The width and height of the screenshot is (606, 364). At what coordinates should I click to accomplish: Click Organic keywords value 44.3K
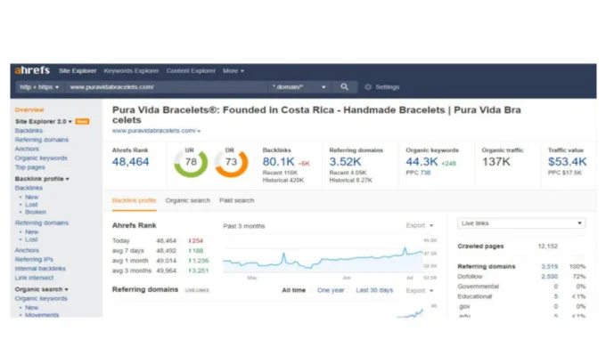pyautogui.click(x=422, y=162)
